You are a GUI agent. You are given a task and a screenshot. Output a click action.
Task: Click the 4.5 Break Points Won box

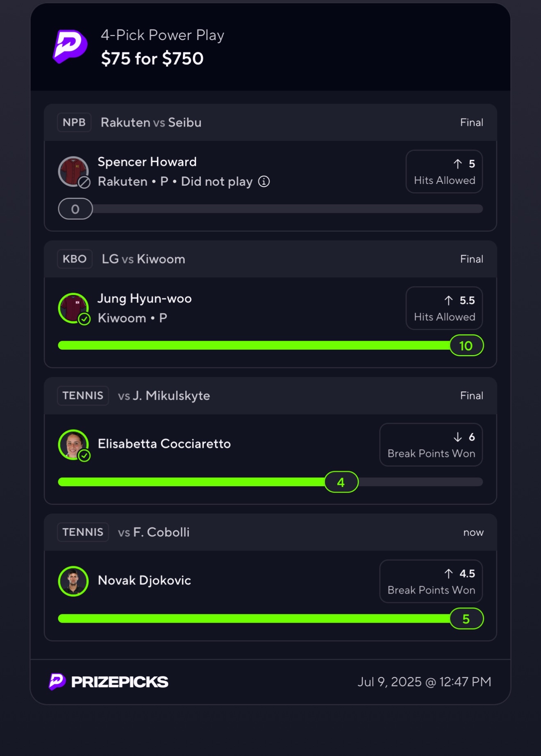[x=431, y=581]
